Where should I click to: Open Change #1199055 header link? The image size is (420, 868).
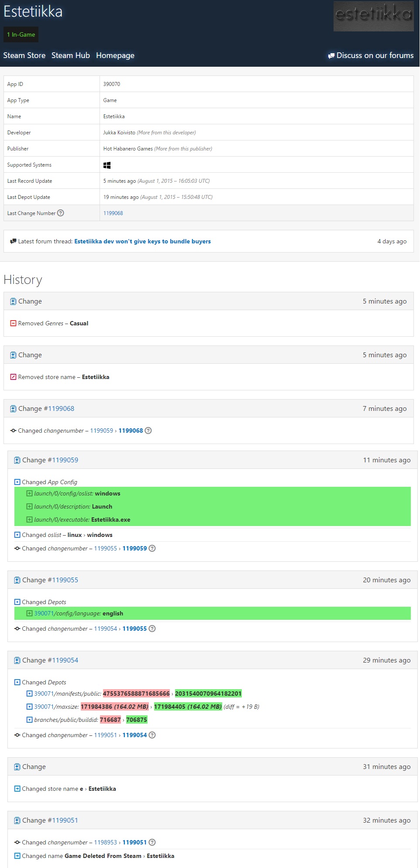65,580
